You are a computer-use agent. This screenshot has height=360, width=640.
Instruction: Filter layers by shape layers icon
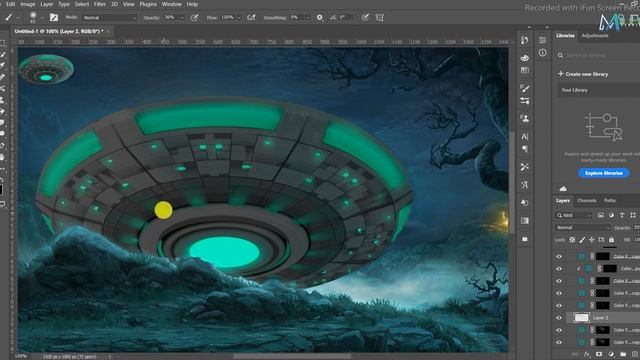click(633, 215)
